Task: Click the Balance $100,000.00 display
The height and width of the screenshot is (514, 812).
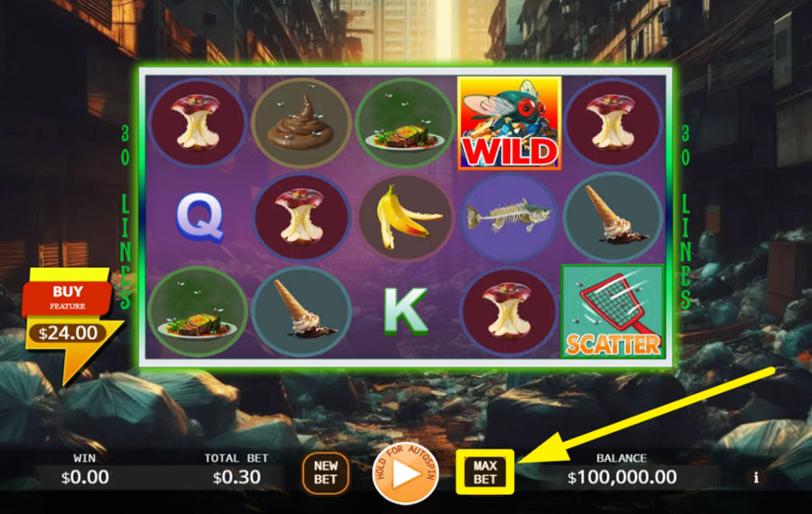Action: coord(622,470)
